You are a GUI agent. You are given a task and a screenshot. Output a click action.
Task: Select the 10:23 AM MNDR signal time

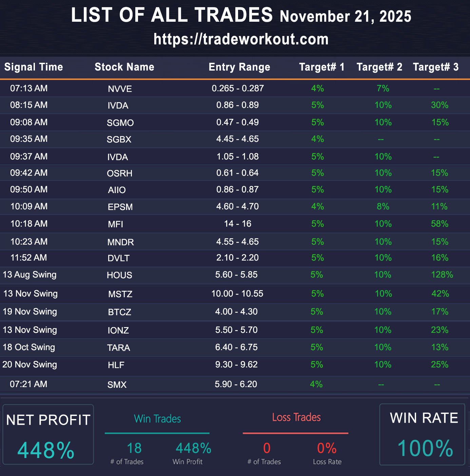click(x=29, y=242)
